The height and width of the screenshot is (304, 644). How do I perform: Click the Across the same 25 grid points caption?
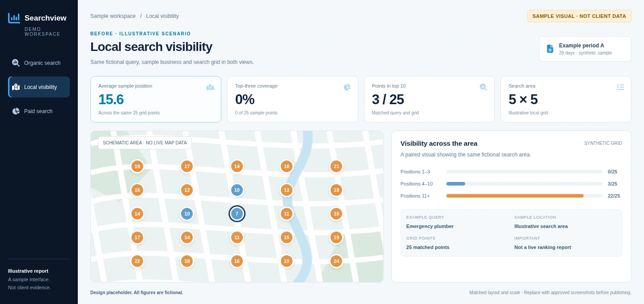(129, 113)
